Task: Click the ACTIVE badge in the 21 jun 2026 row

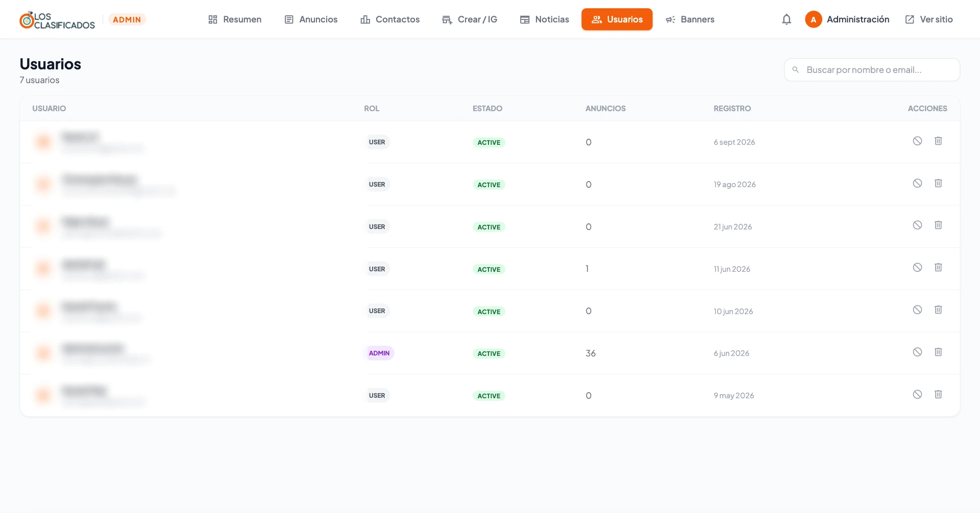Action: click(x=489, y=227)
